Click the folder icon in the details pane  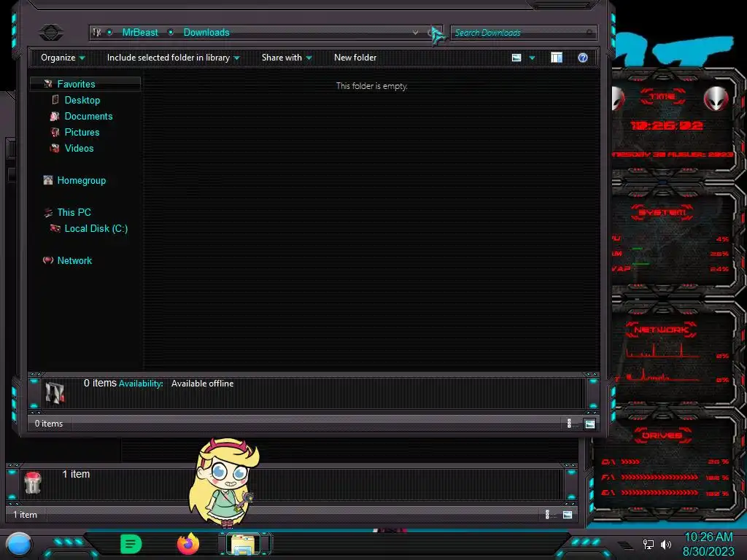55,393
